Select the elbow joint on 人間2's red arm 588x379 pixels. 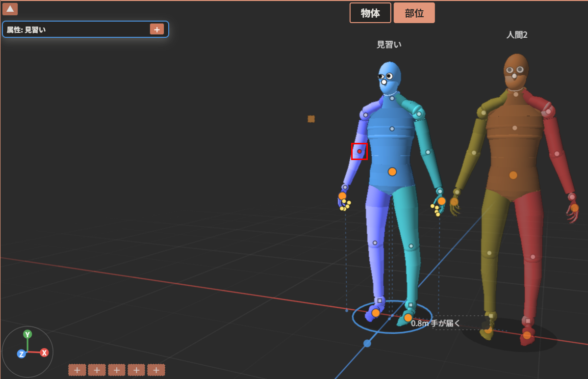[x=557, y=154]
